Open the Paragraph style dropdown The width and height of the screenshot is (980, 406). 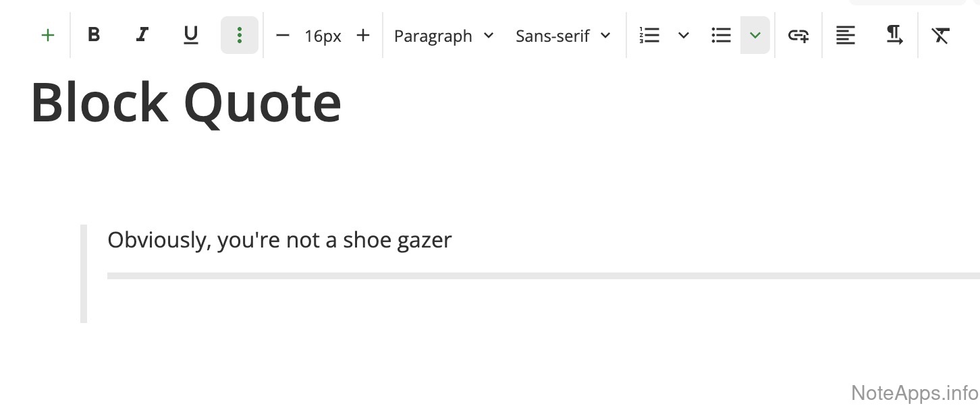pyautogui.click(x=443, y=36)
